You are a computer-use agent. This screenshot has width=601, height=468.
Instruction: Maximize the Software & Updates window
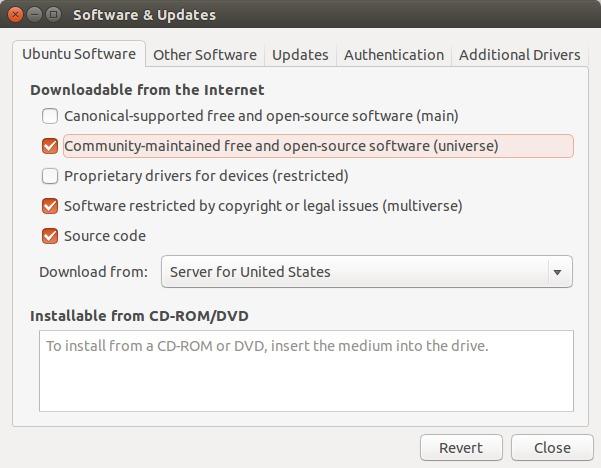(x=53, y=15)
